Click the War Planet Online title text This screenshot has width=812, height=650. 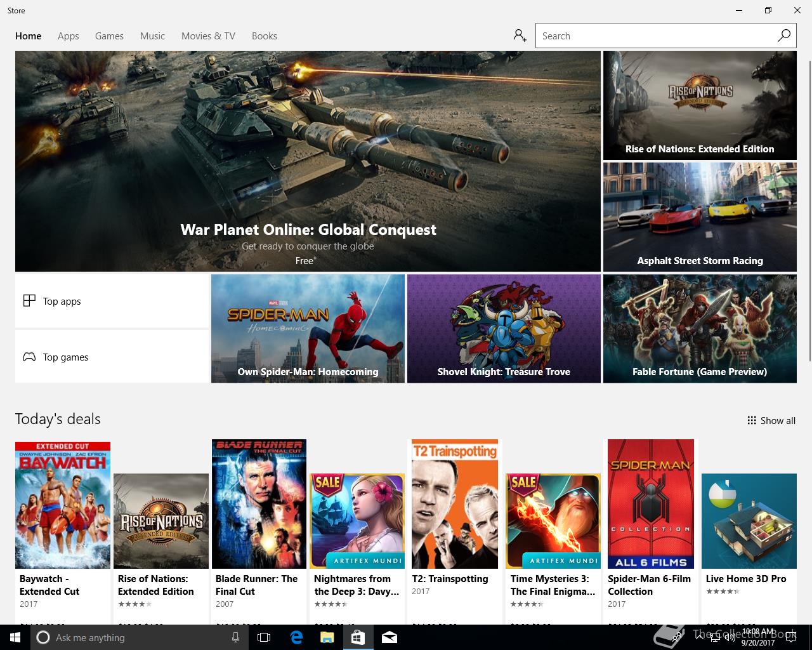(x=308, y=229)
